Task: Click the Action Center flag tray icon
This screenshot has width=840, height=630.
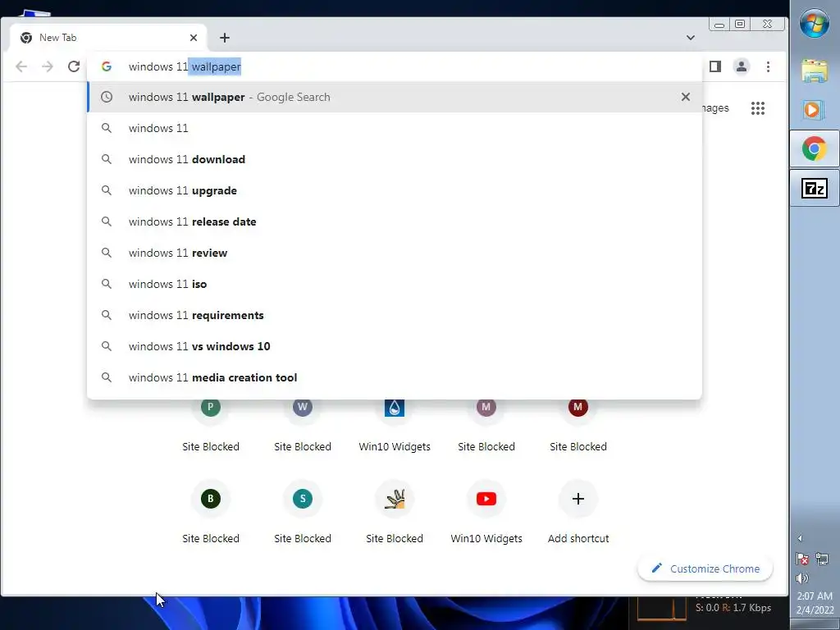Action: [x=802, y=559]
